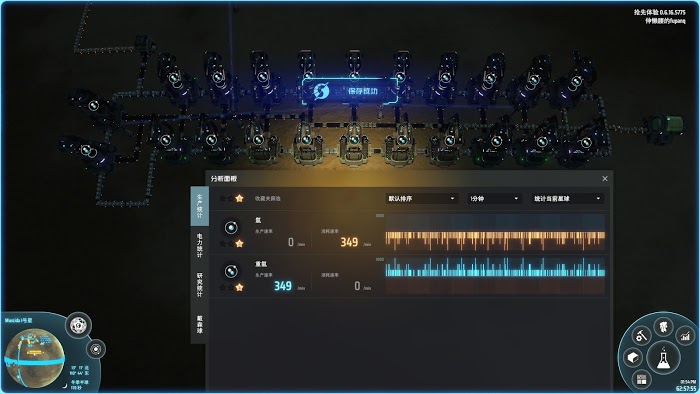
Task: Toggle gold favorite star on deuterium row
Action: [239, 287]
